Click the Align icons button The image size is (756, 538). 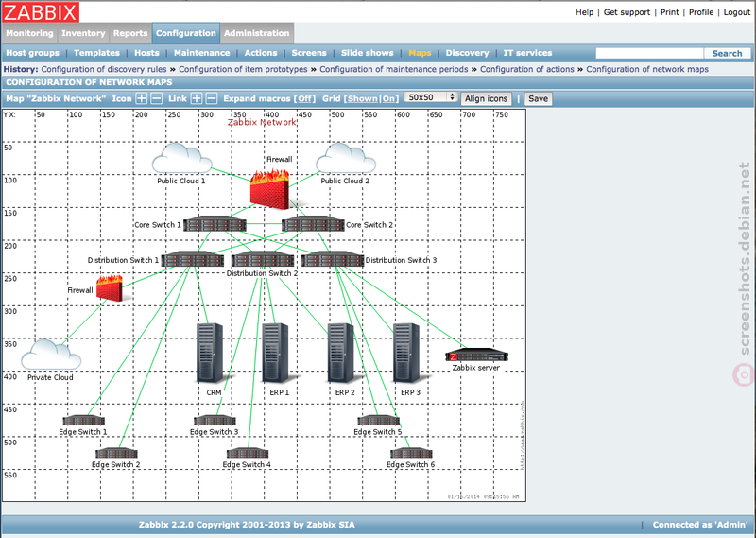pos(486,99)
